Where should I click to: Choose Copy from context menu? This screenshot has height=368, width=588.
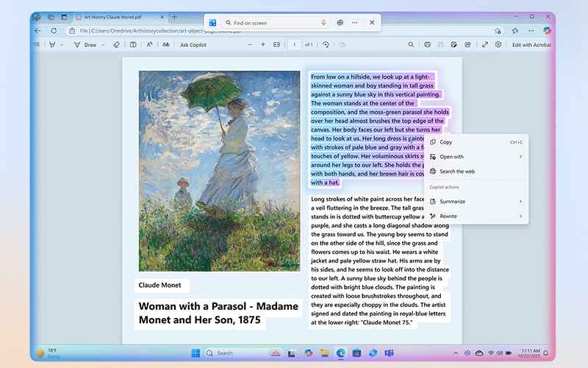(x=476, y=142)
